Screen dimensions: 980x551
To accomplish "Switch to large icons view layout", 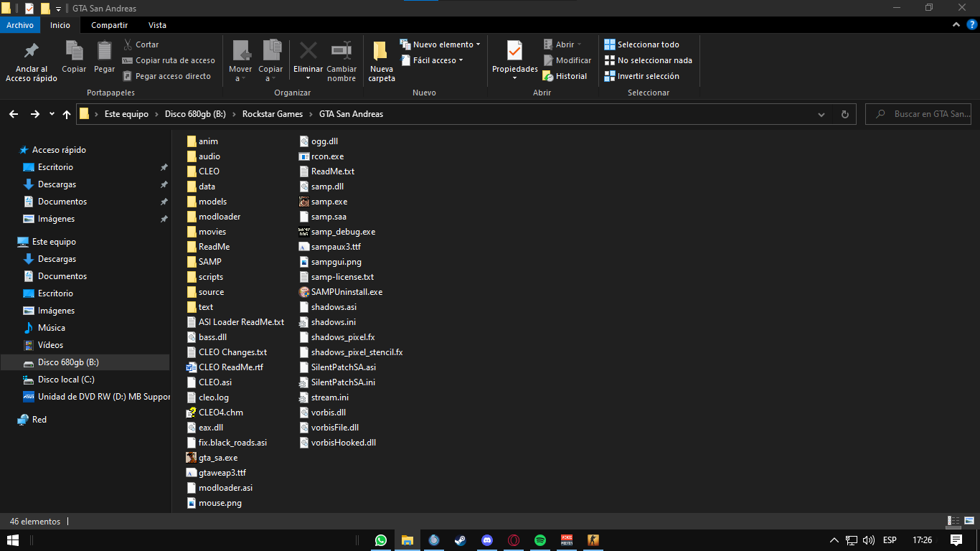I will (x=969, y=522).
